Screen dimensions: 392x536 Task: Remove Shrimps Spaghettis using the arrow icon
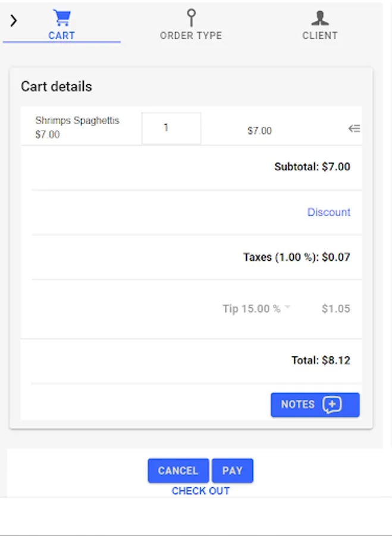[354, 128]
